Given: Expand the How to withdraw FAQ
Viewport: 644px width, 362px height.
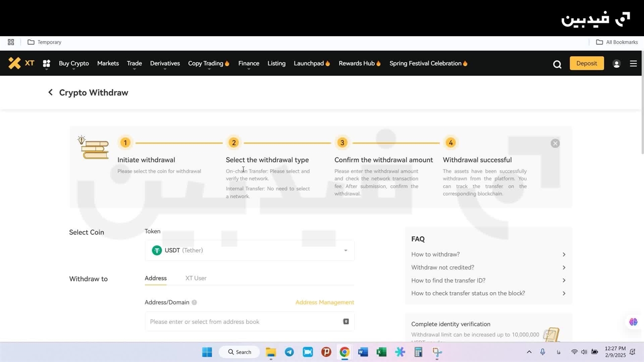Looking at the screenshot, I should 488,254.
